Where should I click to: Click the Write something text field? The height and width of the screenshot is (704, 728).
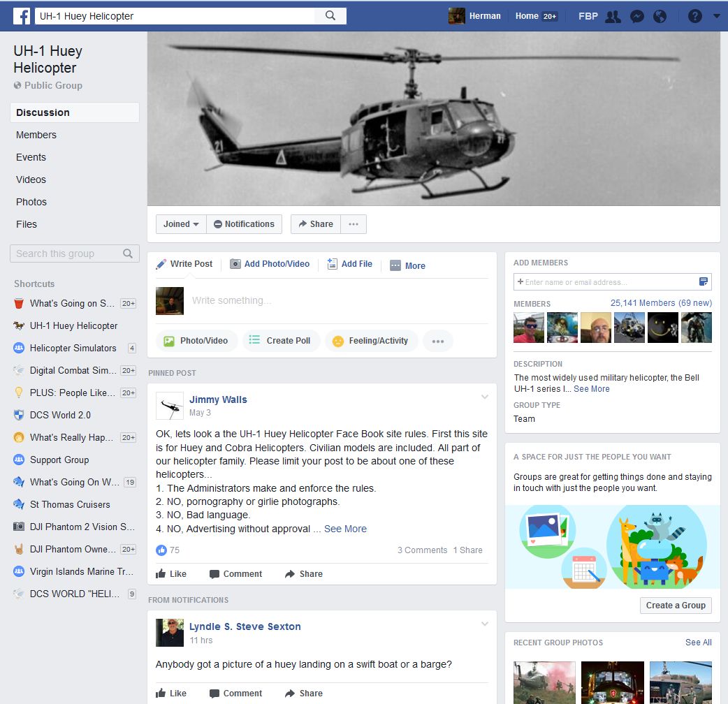[x=339, y=301]
